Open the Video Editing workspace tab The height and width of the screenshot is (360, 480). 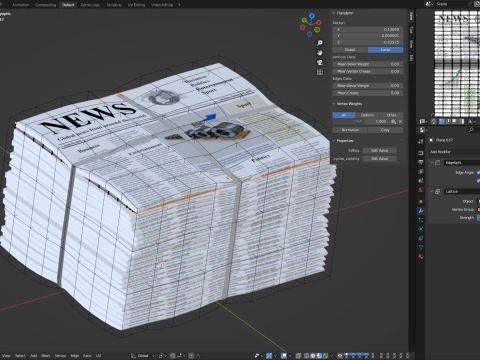pos(162,5)
